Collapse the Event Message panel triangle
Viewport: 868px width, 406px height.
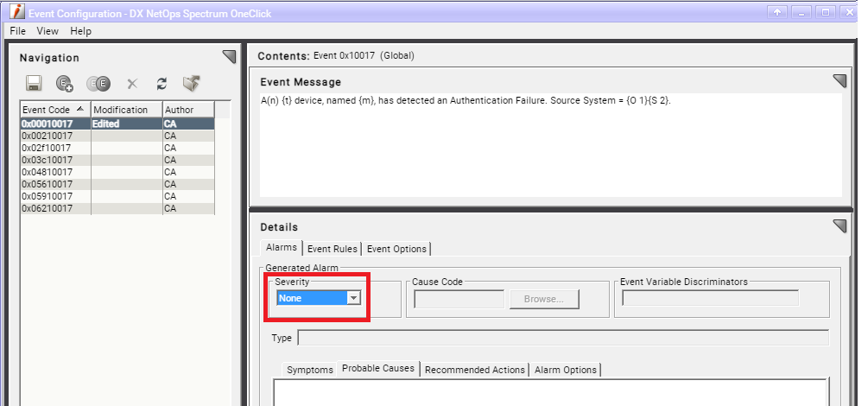(839, 81)
